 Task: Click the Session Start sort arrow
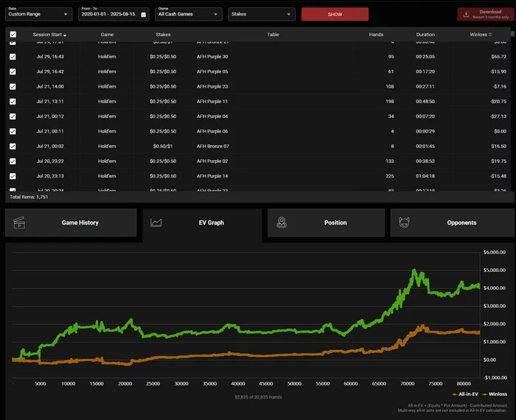(x=65, y=35)
